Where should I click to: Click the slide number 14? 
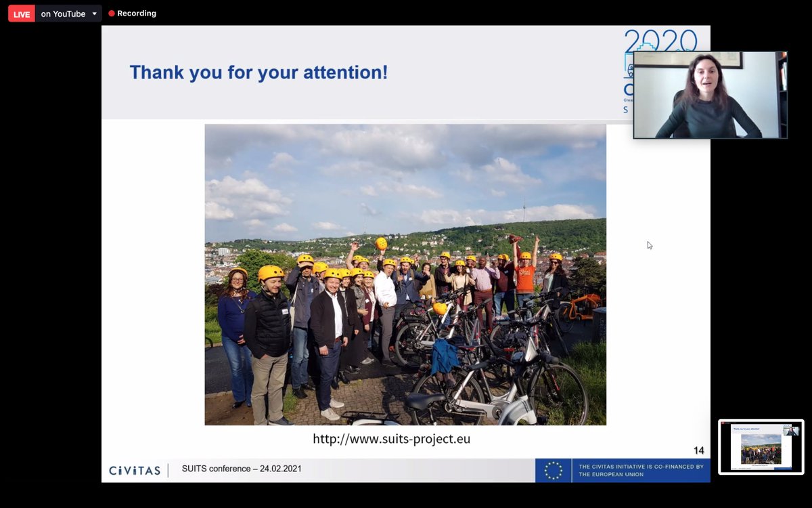click(698, 450)
